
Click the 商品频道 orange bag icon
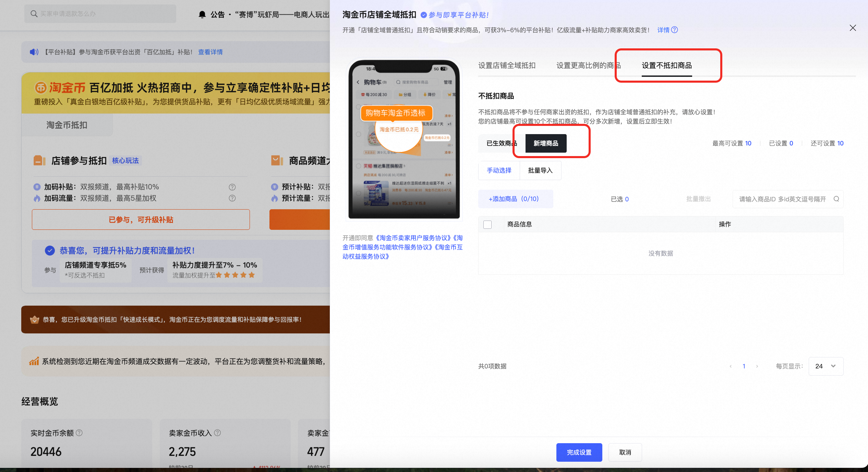point(277,161)
